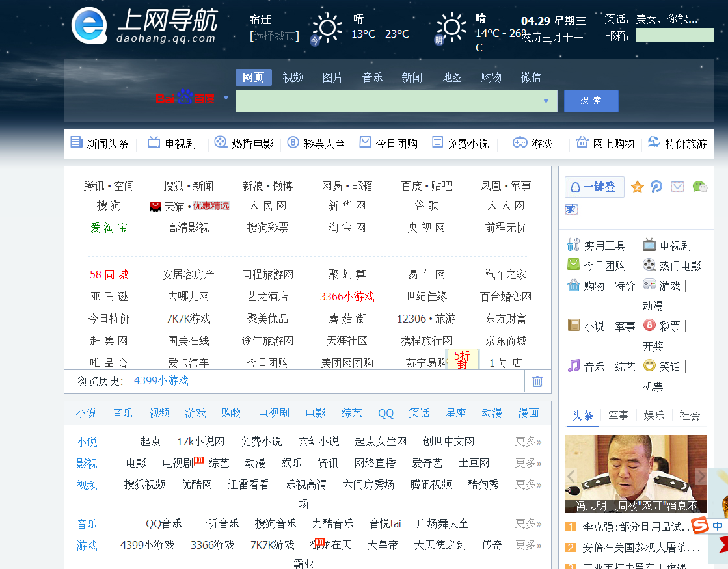
Task: Open the search engine selector arrow
Action: 226,98
